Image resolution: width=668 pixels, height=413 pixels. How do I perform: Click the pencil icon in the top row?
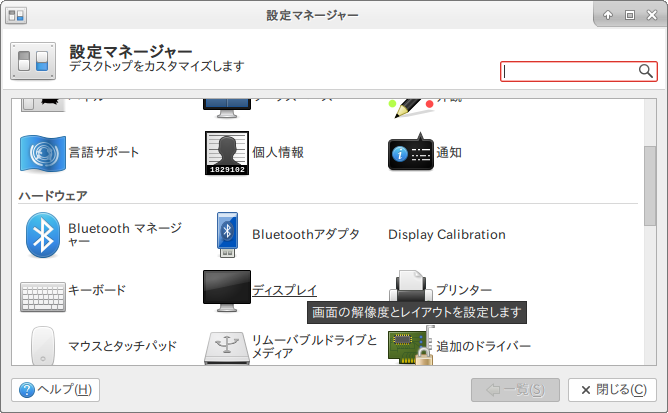(x=411, y=108)
